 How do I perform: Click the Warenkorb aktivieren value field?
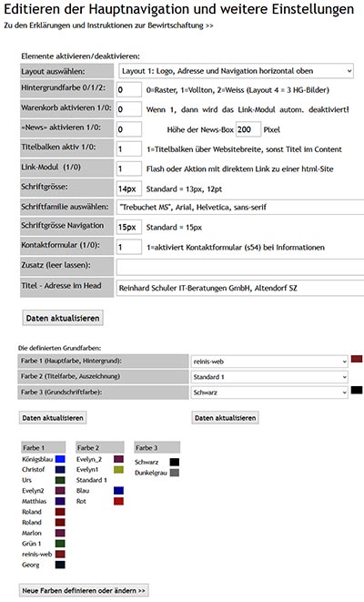coord(129,109)
